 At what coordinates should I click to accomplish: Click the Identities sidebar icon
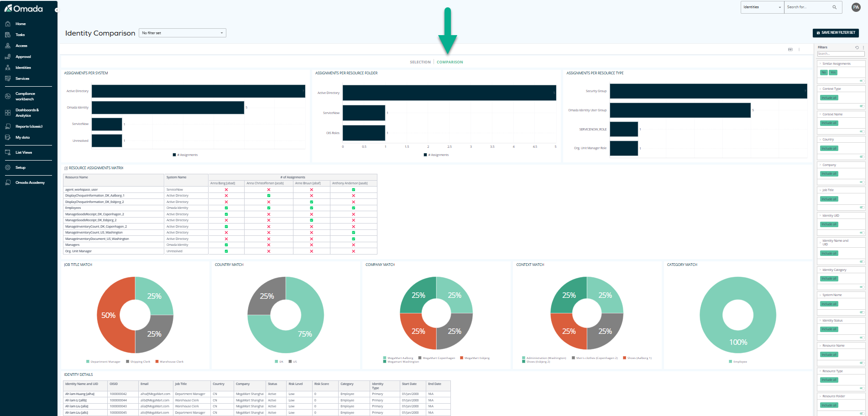click(x=8, y=68)
